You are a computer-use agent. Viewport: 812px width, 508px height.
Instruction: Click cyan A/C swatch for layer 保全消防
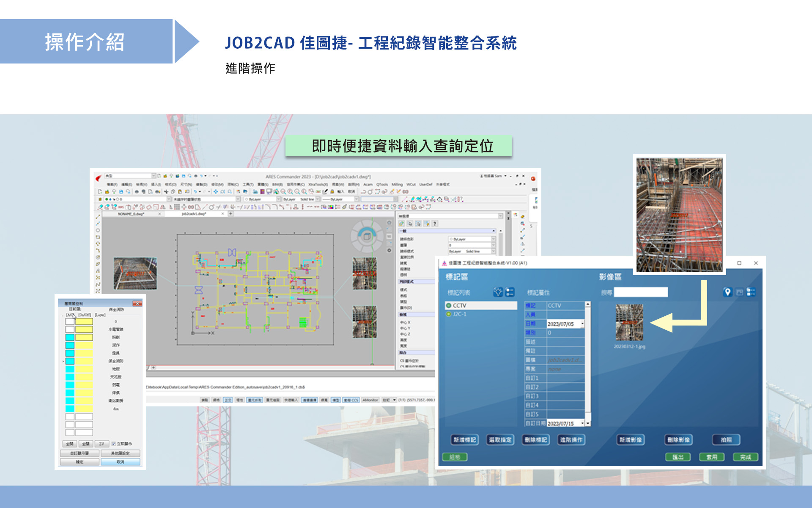tap(70, 361)
